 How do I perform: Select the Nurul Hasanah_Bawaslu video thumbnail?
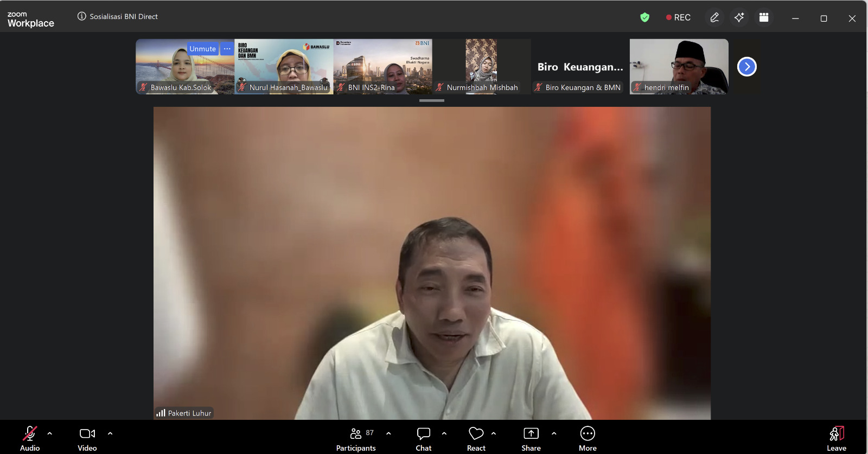click(284, 67)
